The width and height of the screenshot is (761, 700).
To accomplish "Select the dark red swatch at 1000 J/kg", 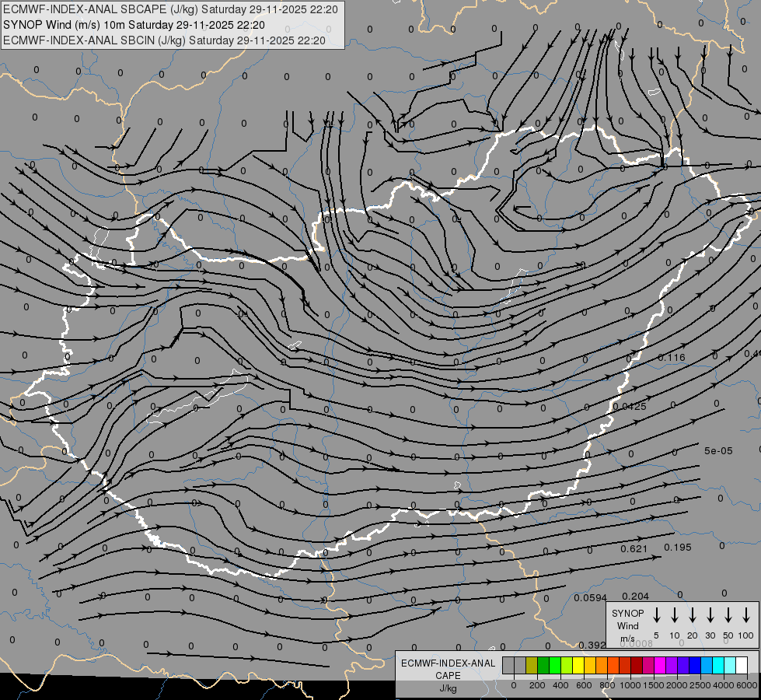I will pos(637,665).
